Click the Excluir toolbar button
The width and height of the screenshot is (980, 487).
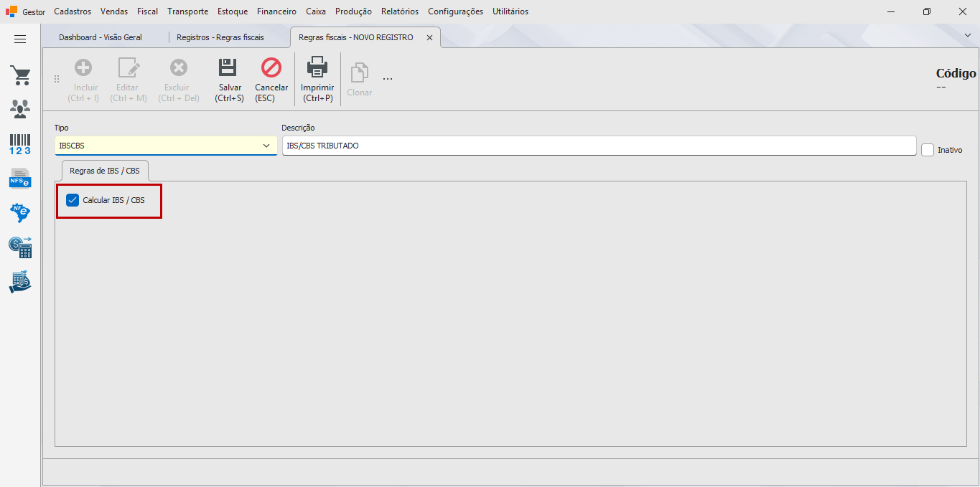[x=179, y=80]
